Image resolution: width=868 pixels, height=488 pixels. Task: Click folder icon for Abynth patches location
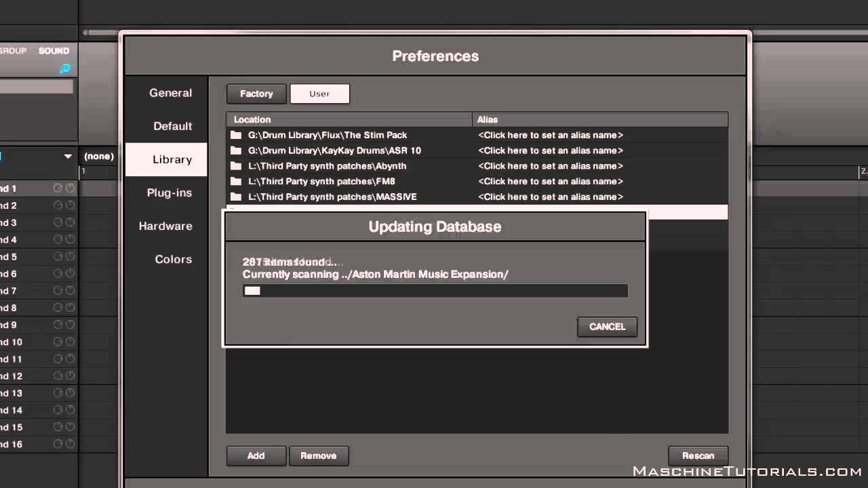tap(236, 166)
